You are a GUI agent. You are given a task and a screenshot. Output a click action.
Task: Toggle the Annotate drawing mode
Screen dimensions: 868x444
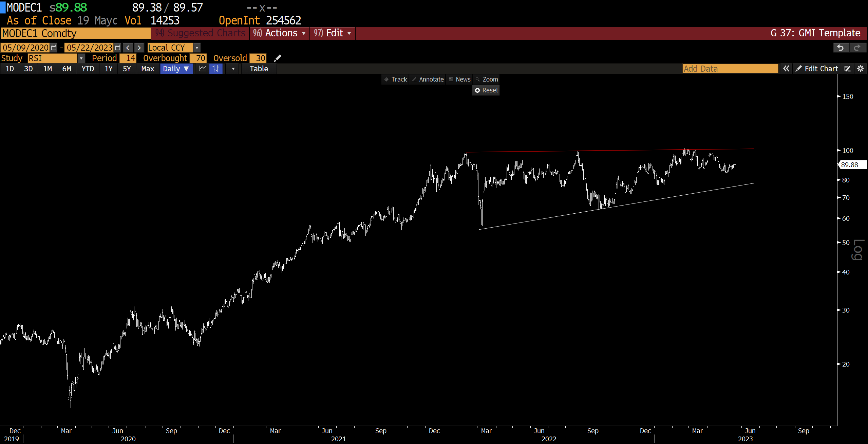click(428, 79)
